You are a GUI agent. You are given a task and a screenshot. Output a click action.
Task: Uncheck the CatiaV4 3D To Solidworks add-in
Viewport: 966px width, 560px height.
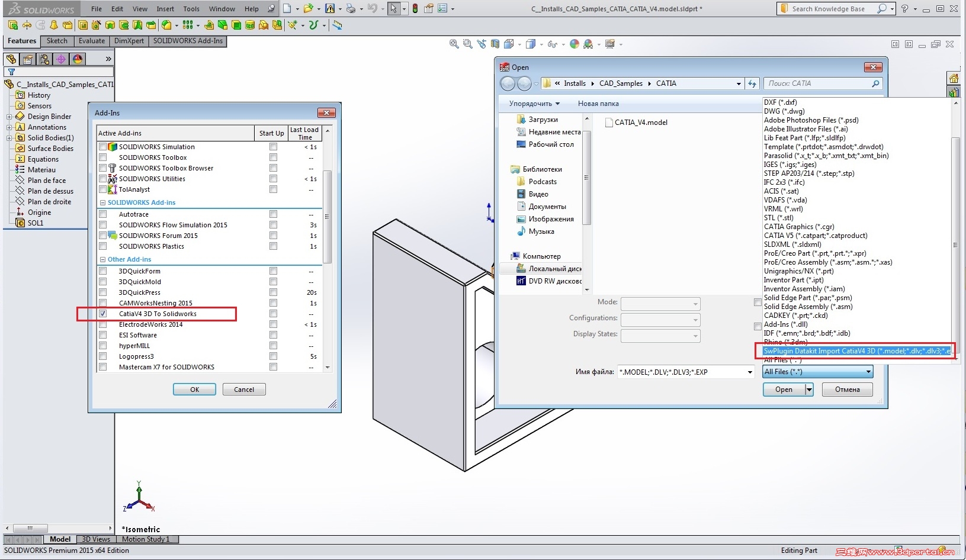coord(103,314)
